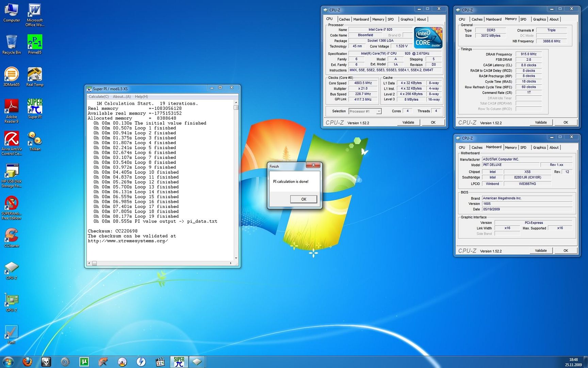Click OK in the Finish dialog
This screenshot has height=368, width=588.
pos(304,199)
